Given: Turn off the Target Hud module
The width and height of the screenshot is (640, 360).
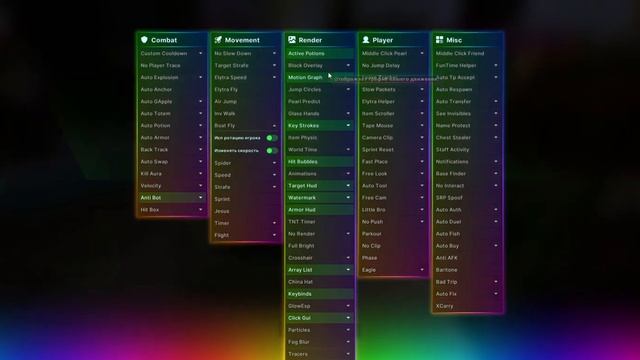Looking at the screenshot, I should (x=320, y=186).
